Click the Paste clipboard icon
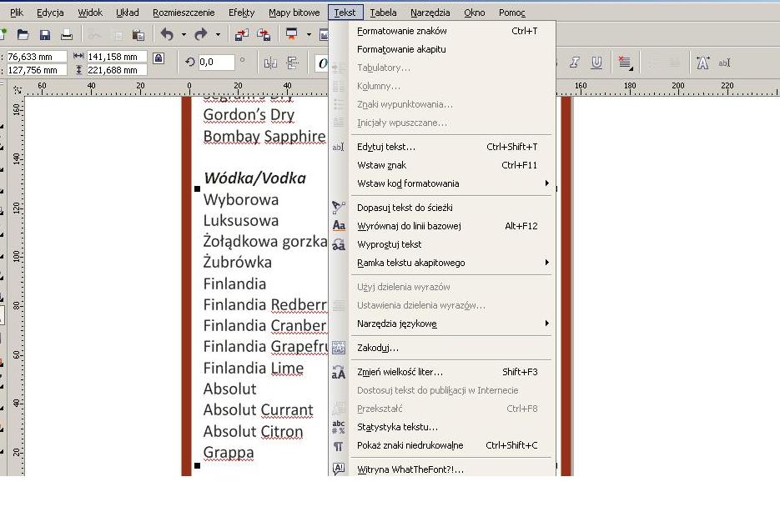This screenshot has width=780, height=532. click(x=138, y=35)
